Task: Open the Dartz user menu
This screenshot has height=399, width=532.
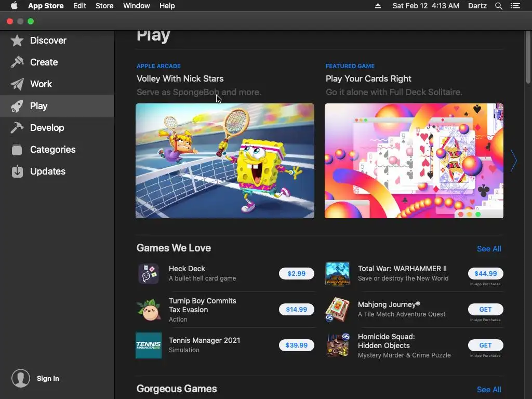Action: pos(477,6)
